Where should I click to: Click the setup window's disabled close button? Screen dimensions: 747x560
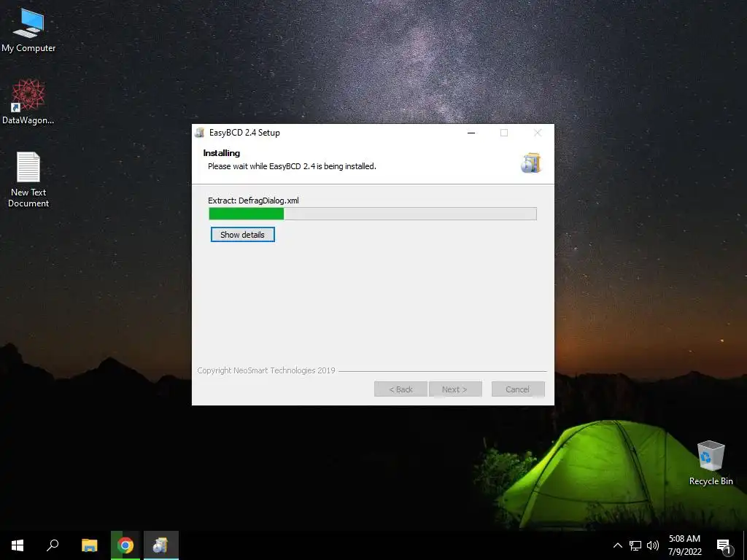click(x=538, y=133)
